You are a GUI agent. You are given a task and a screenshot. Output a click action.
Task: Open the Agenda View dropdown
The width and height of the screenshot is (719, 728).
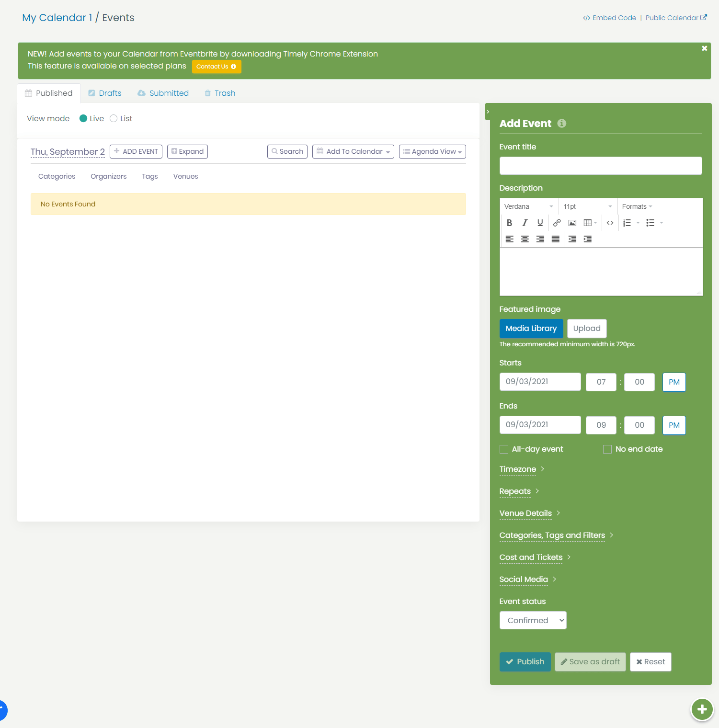tap(432, 152)
